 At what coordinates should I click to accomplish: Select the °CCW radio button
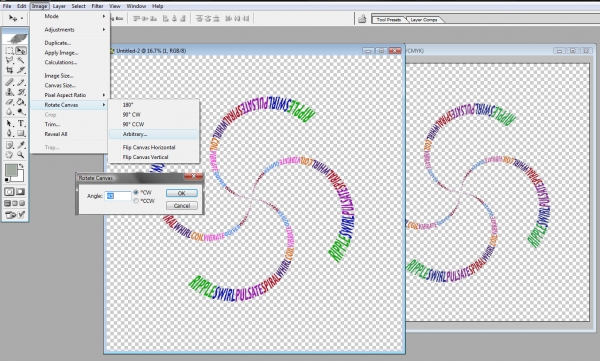coord(136,201)
